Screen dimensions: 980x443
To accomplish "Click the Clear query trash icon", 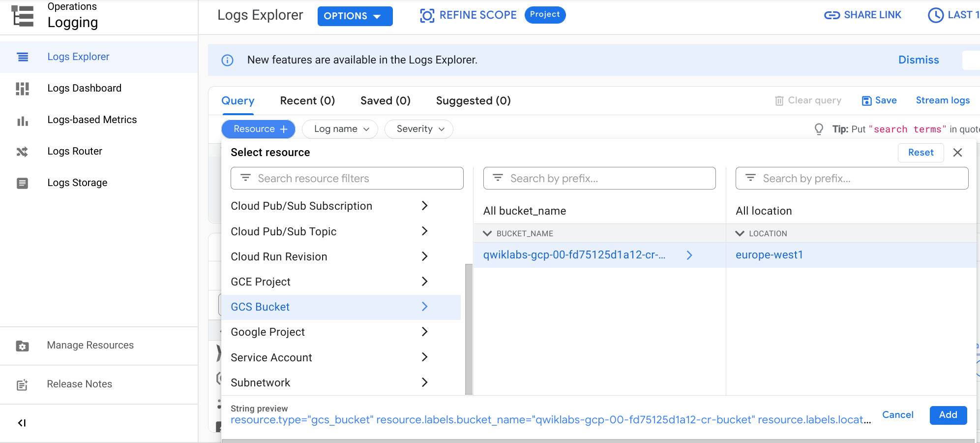I will click(779, 100).
